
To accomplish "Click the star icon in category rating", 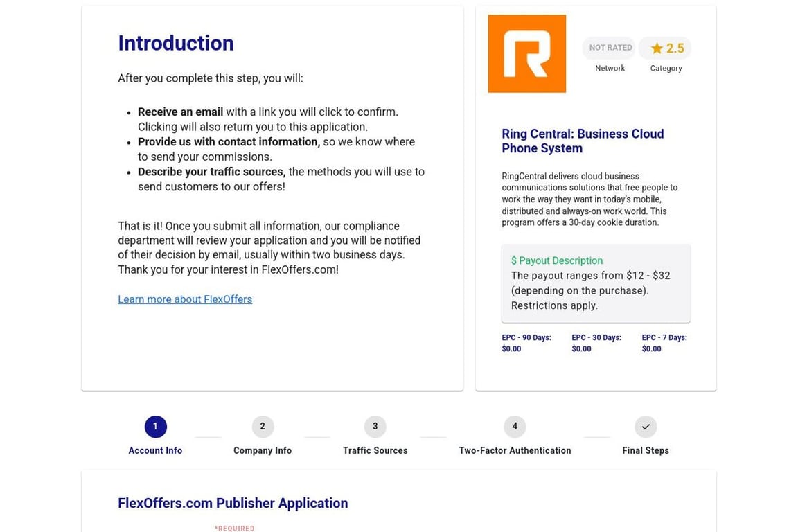I will pyautogui.click(x=657, y=48).
